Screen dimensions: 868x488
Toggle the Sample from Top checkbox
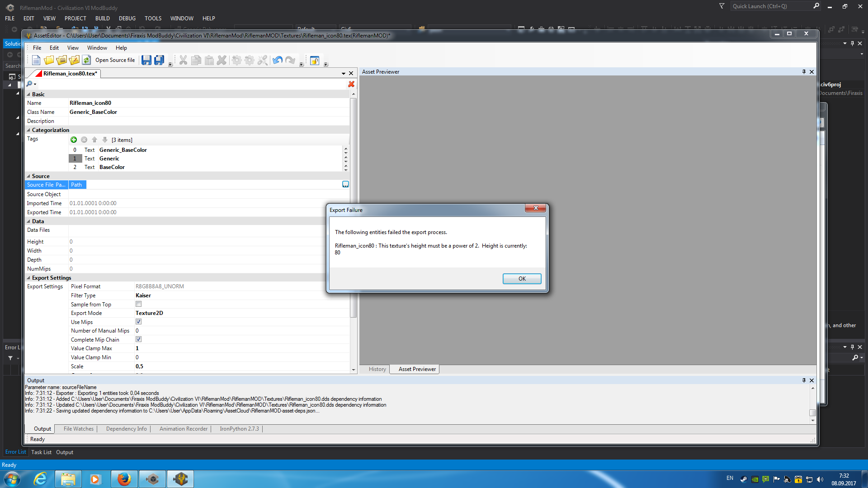(138, 304)
